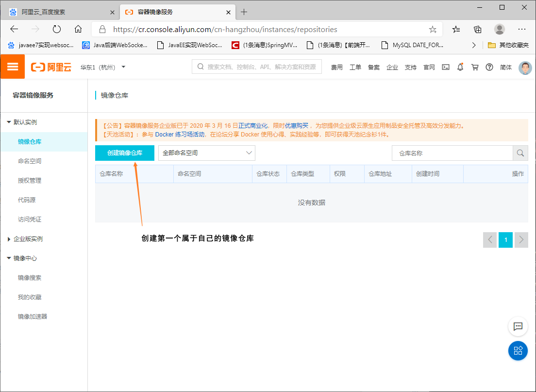Open the Cloud Shell terminal icon
This screenshot has width=536, height=392.
point(445,67)
